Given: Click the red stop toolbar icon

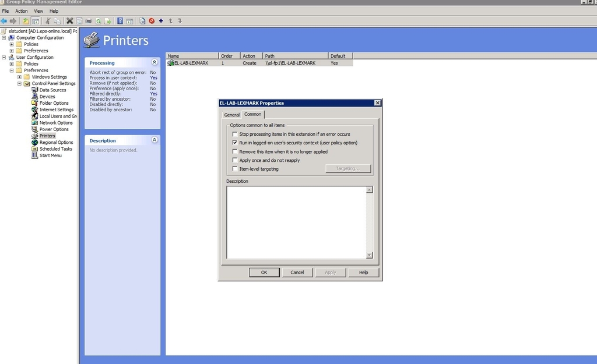Looking at the screenshot, I should coord(151,21).
